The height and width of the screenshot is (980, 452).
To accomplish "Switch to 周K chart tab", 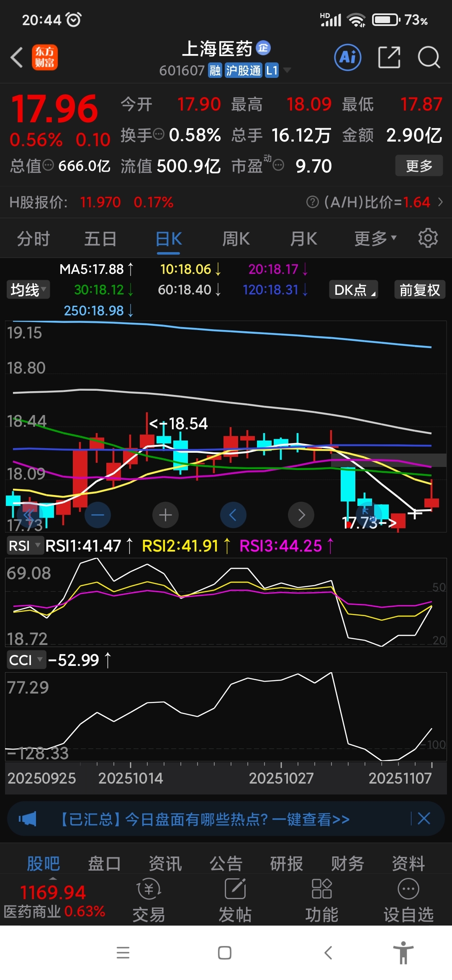I will tap(236, 238).
